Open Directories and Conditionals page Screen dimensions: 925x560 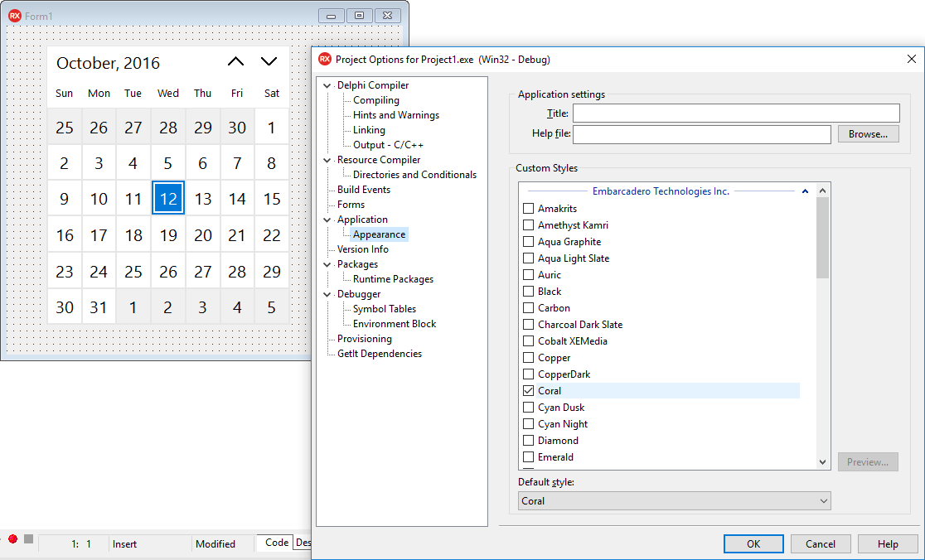pos(414,175)
